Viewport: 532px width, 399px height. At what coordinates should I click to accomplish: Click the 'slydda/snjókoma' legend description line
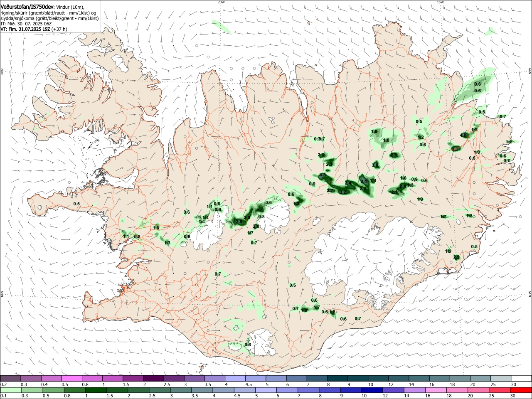49,19
